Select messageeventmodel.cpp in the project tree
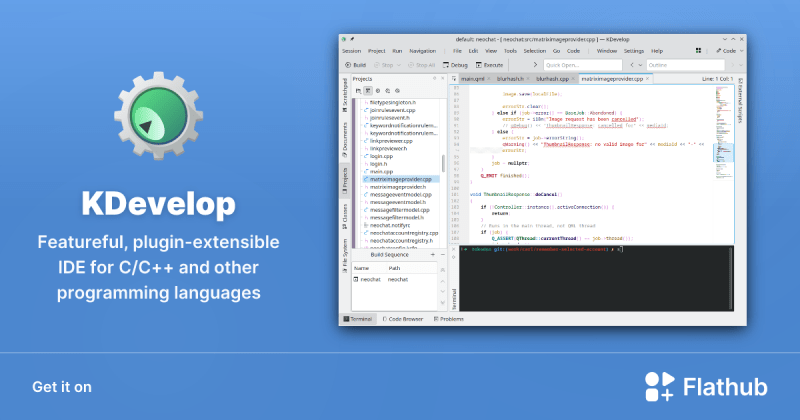Viewport: 800px width, 420px height. click(x=401, y=194)
